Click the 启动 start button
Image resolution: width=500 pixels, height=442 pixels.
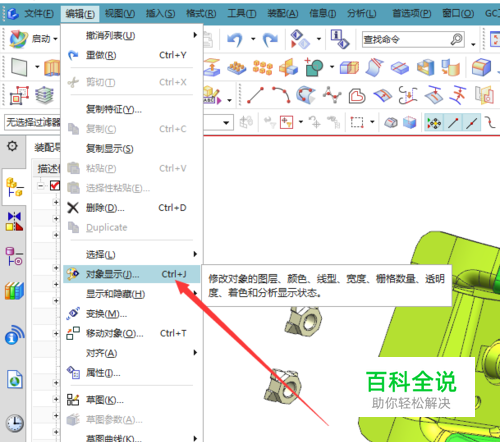[x=33, y=39]
